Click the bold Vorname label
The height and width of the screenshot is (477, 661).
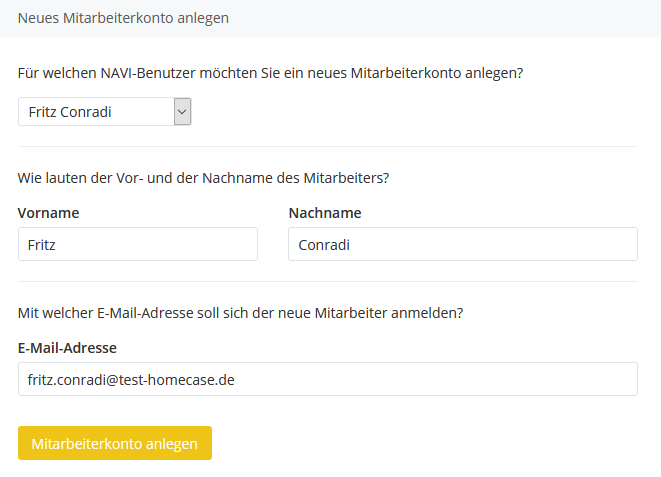tap(48, 213)
